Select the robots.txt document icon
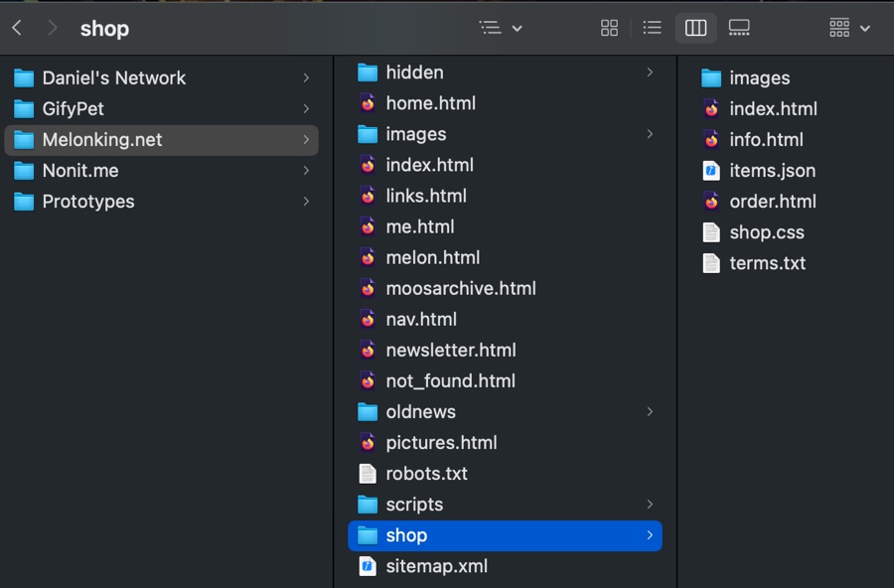This screenshot has height=588, width=894. pyautogui.click(x=368, y=474)
